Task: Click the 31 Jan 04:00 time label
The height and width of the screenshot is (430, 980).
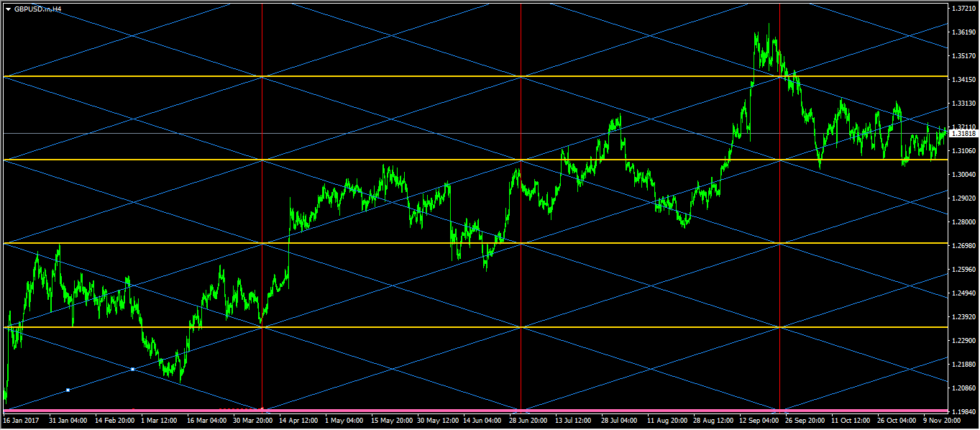Action: click(x=68, y=419)
